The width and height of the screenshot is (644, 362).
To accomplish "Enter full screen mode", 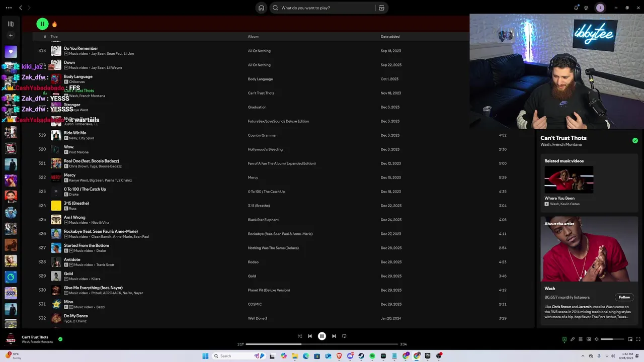I will tap(638, 339).
